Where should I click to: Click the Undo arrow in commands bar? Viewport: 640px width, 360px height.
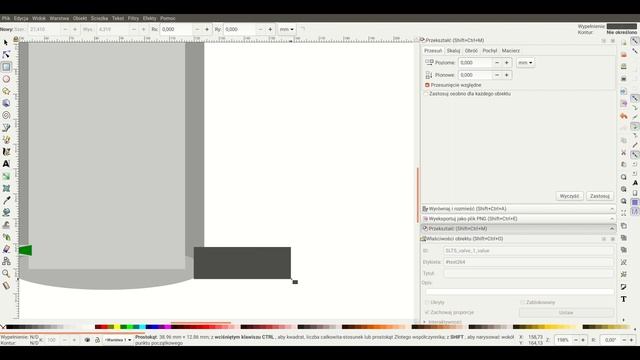click(624, 116)
